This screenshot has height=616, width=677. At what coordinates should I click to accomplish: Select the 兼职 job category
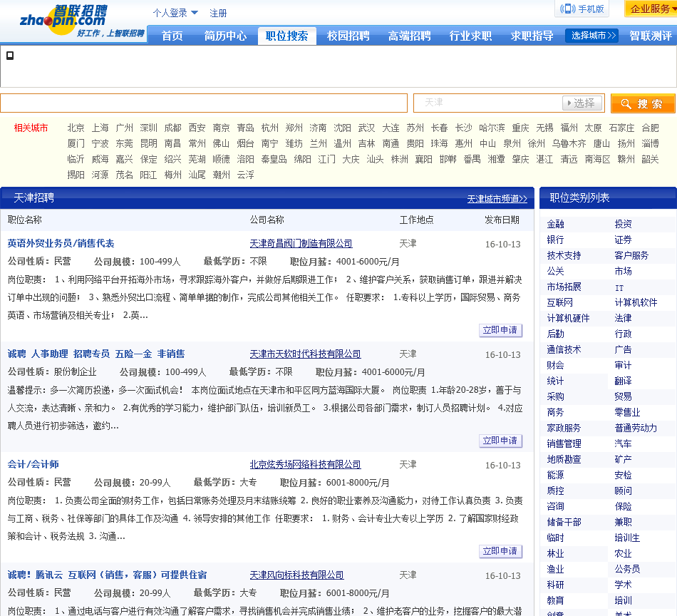tap(623, 523)
